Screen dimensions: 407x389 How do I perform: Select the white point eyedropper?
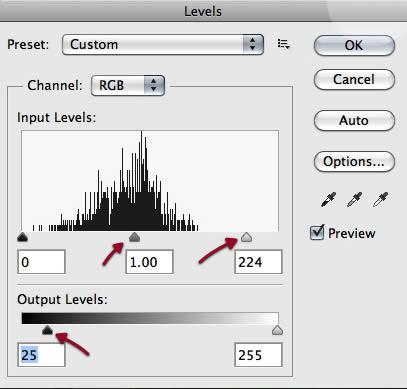[380, 200]
